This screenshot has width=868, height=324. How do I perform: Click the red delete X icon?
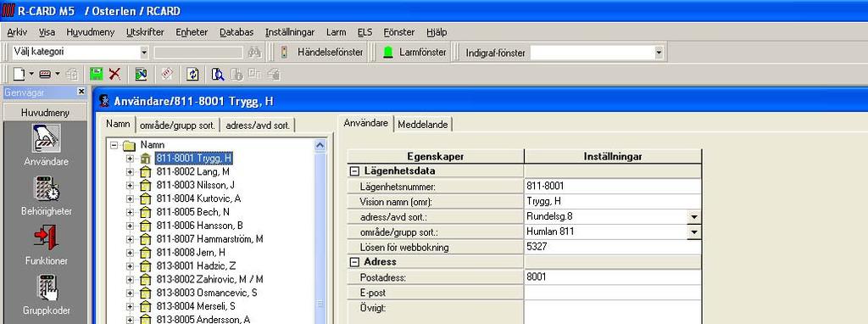(x=114, y=74)
